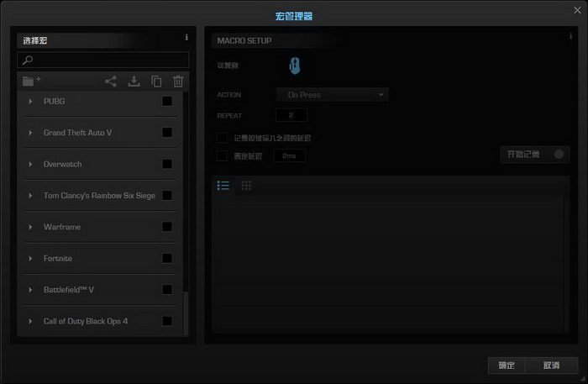Viewport: 588px width, 384px height.
Task: Tick the Overwatch checkbox
Action: [167, 164]
